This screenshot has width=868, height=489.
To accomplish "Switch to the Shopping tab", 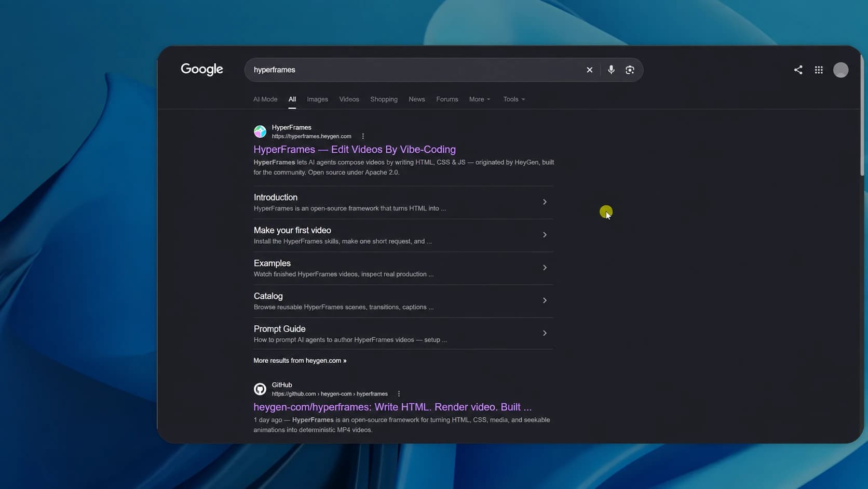I will click(x=384, y=99).
